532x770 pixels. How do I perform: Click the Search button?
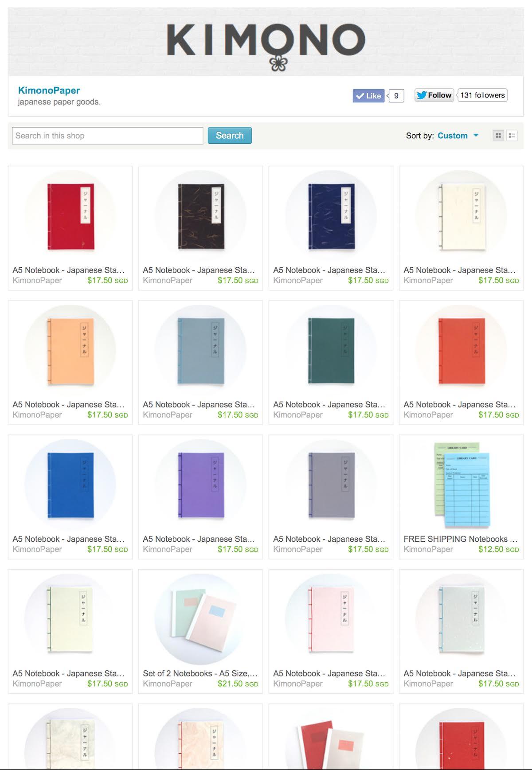230,136
